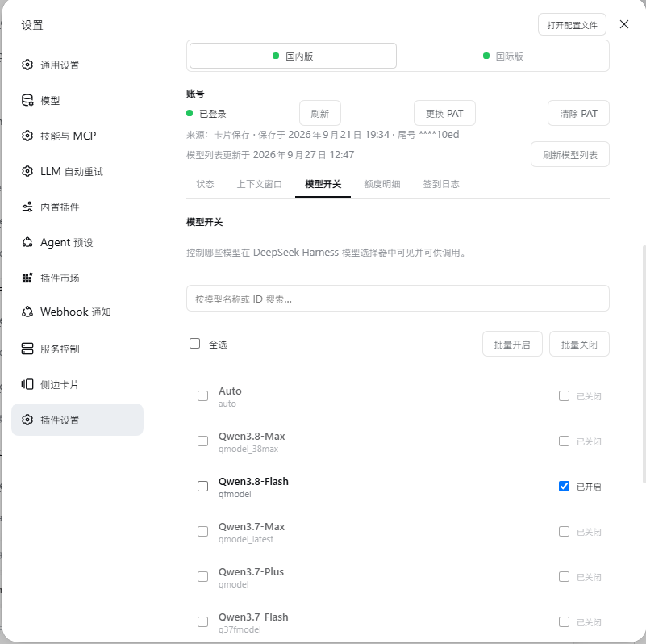Click the database icon beside 模型
Screen dimensions: 646x644
(x=27, y=100)
